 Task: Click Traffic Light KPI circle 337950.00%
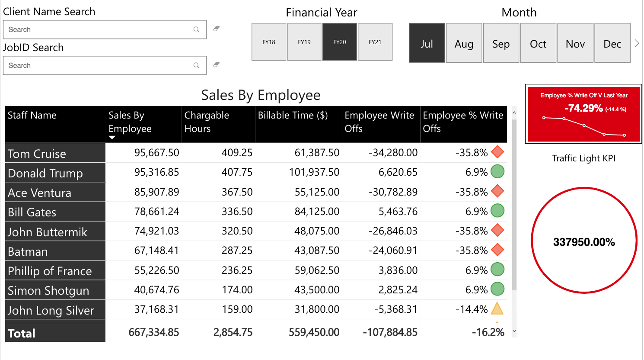coord(584,241)
